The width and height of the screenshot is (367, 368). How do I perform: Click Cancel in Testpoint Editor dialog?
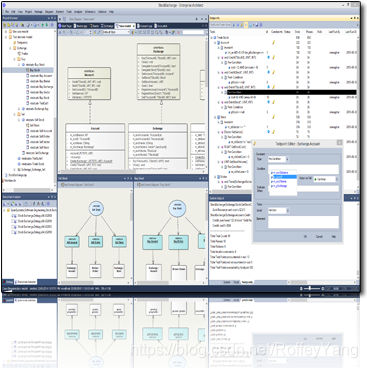tap(319, 236)
